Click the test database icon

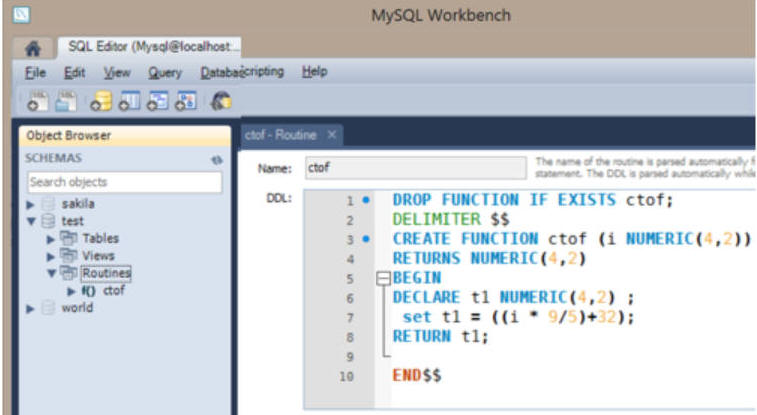(x=48, y=221)
